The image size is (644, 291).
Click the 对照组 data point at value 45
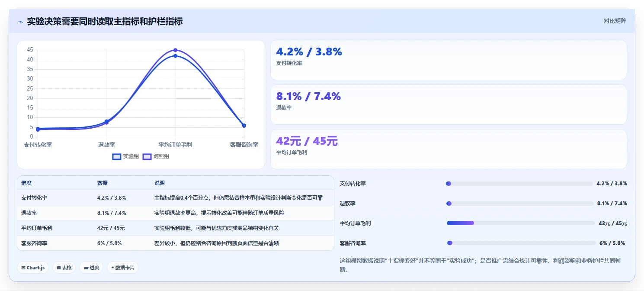(x=175, y=50)
